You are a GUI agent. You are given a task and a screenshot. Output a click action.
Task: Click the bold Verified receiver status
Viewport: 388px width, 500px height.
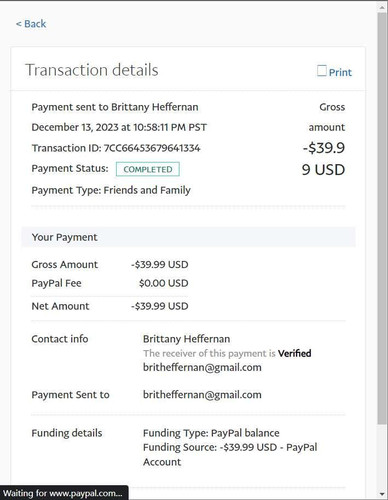295,353
